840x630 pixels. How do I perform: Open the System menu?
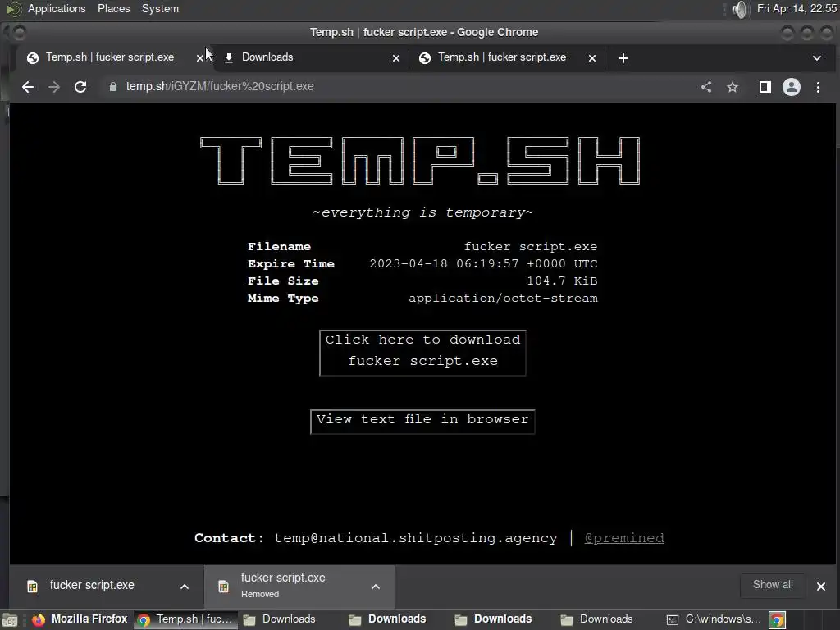click(x=160, y=8)
